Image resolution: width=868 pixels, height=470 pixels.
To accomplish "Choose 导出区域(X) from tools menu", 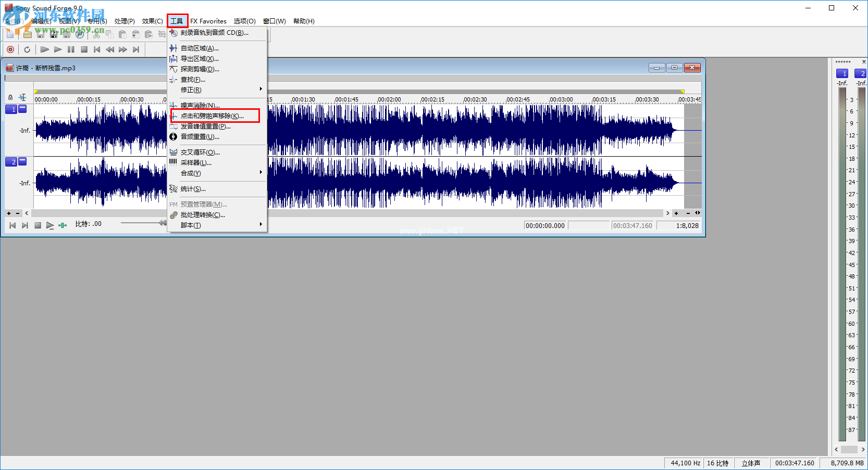I will pos(217,59).
